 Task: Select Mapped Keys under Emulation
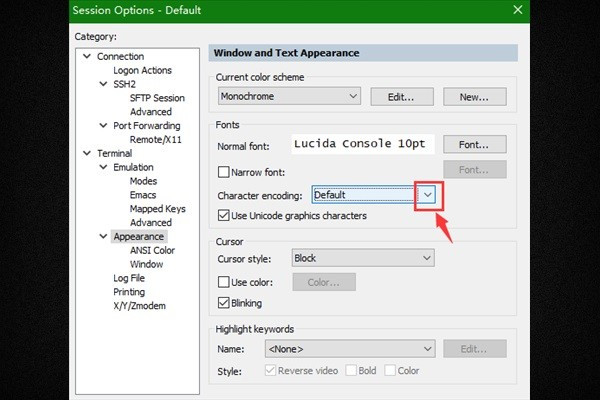coord(157,209)
